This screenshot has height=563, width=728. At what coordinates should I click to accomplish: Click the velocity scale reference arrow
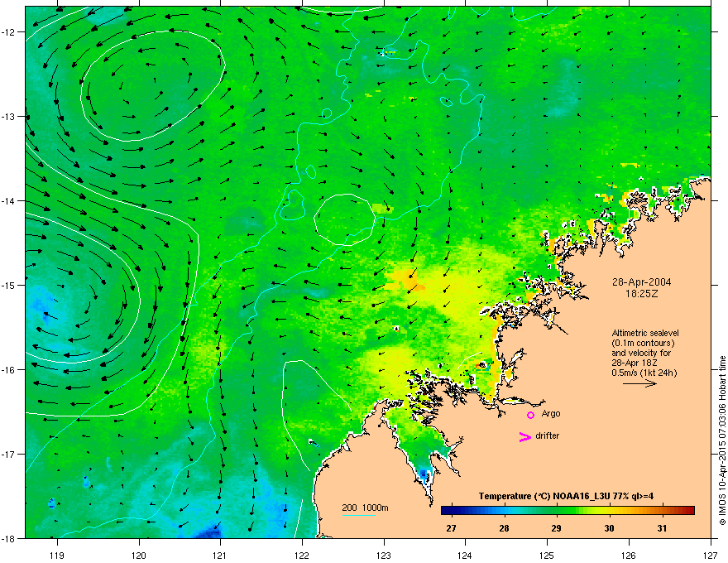(639, 383)
